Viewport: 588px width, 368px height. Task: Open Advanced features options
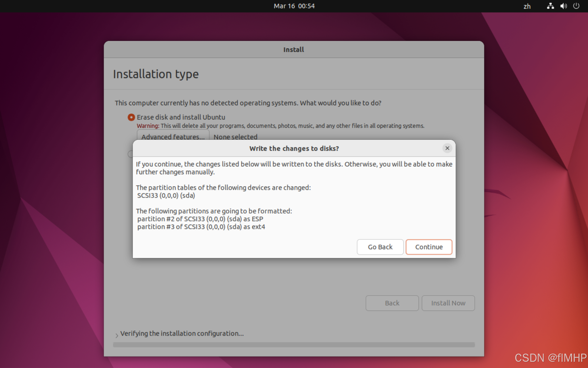173,135
